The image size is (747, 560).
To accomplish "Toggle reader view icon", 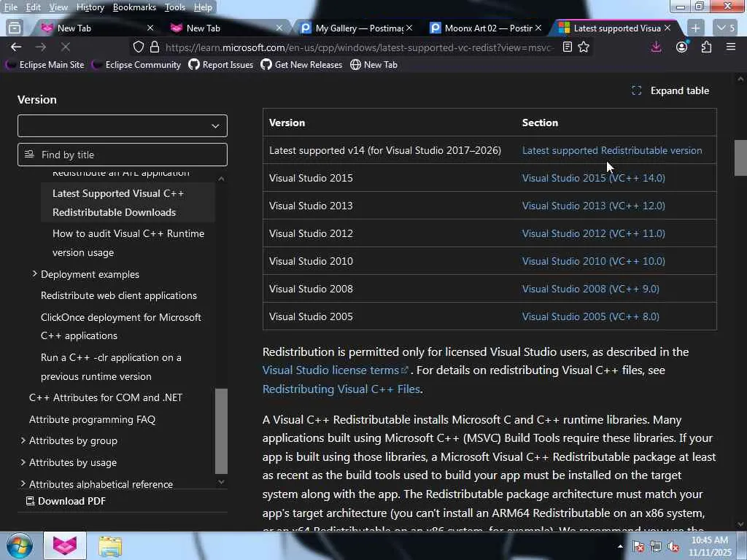I will (567, 47).
